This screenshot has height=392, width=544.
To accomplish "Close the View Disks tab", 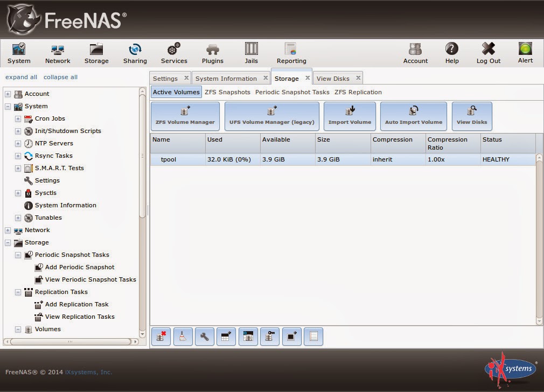I will tap(358, 78).
